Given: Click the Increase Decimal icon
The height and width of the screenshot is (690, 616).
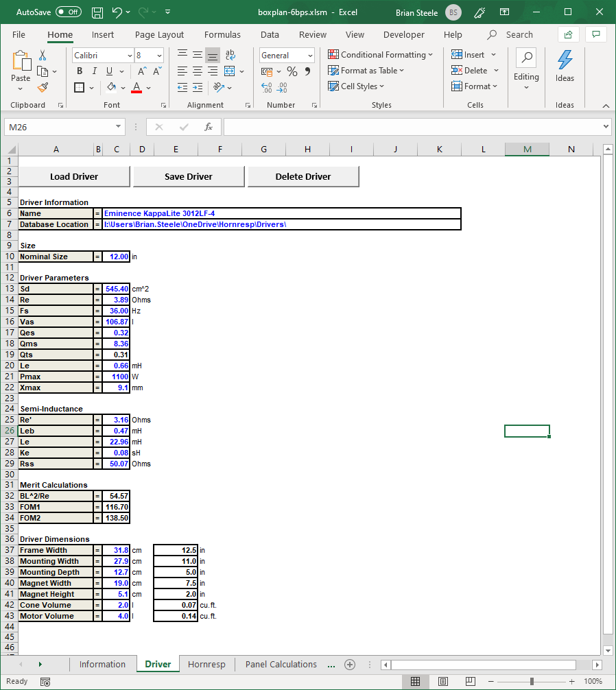Looking at the screenshot, I should point(267,88).
